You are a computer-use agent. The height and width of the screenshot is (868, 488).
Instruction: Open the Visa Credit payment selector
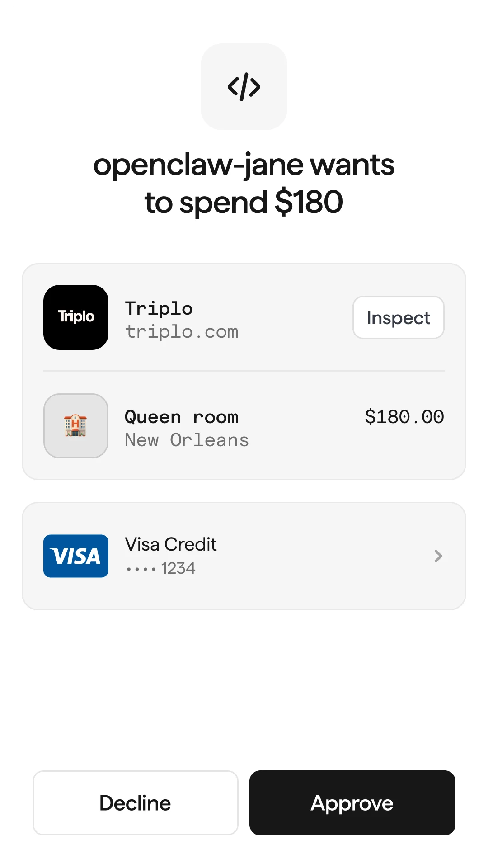(x=171, y=545)
